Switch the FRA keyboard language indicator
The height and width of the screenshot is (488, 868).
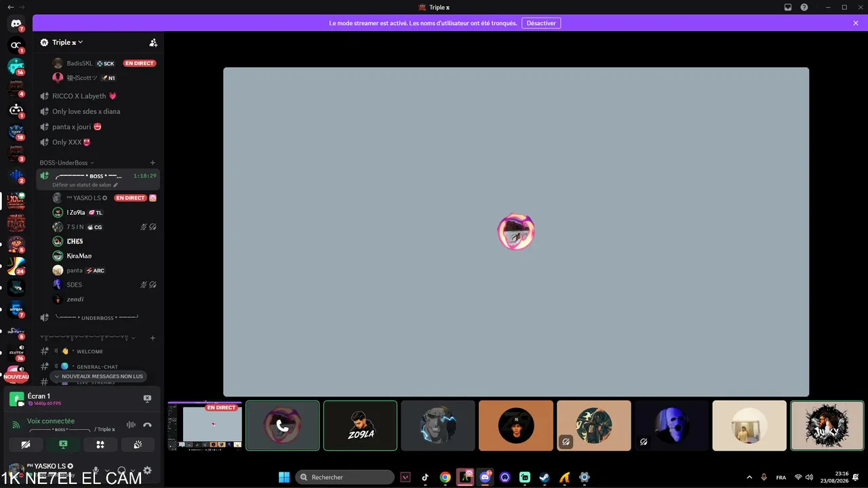click(781, 477)
